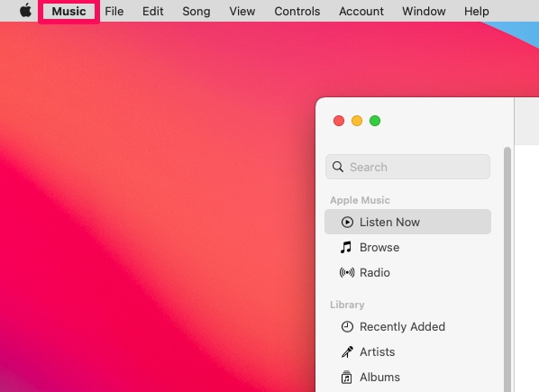Open the Apple logo menu
Image resolution: width=539 pixels, height=392 pixels.
(25, 11)
